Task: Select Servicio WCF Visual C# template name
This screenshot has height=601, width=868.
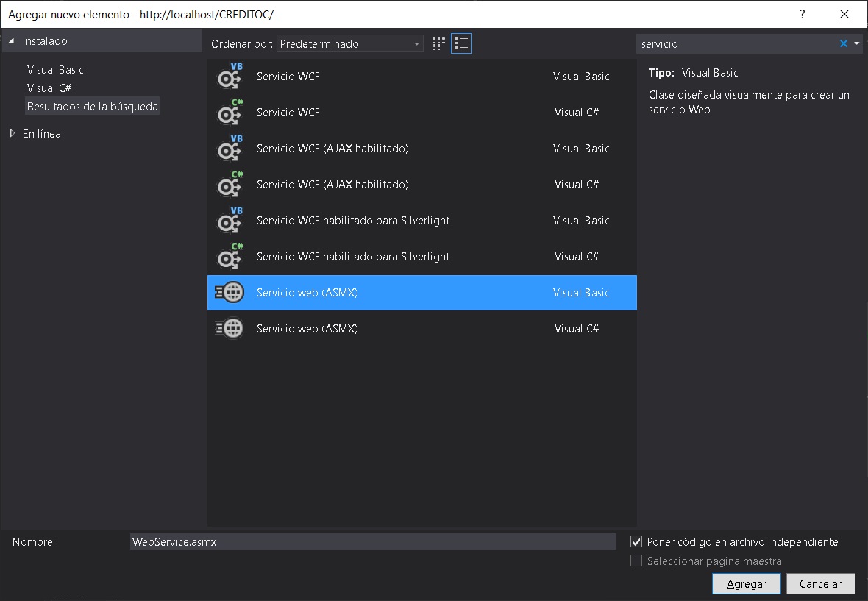Action: (x=288, y=113)
